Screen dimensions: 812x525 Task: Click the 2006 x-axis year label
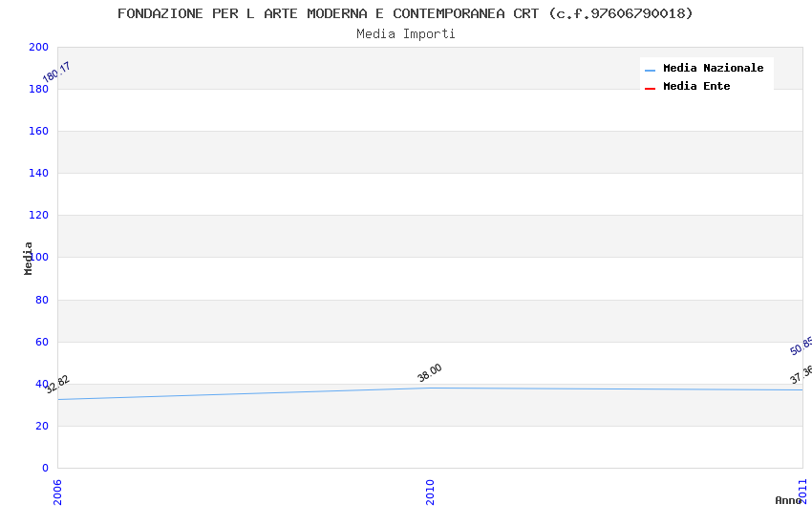[57, 492]
